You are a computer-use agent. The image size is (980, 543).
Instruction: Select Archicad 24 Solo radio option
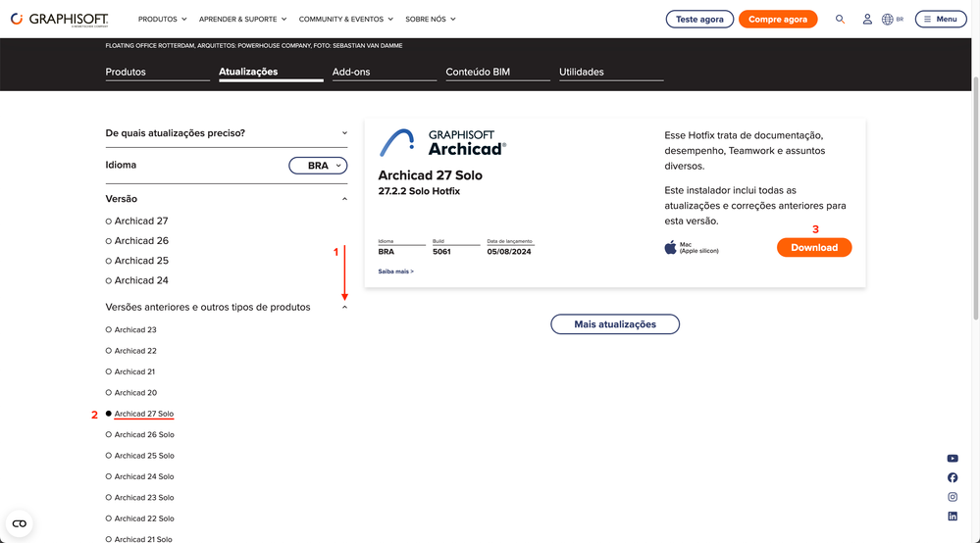point(109,476)
